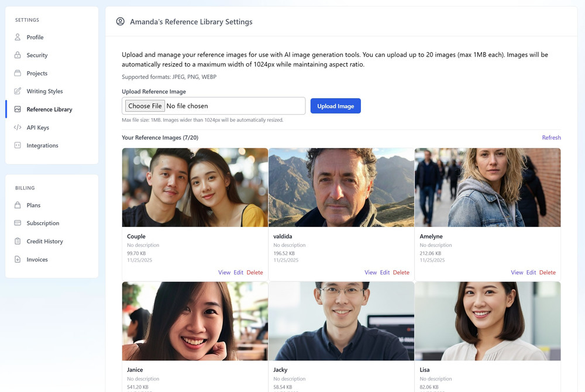Open the Lisa photo thumbnail
Image resolution: width=585 pixels, height=392 pixels.
[488, 321]
